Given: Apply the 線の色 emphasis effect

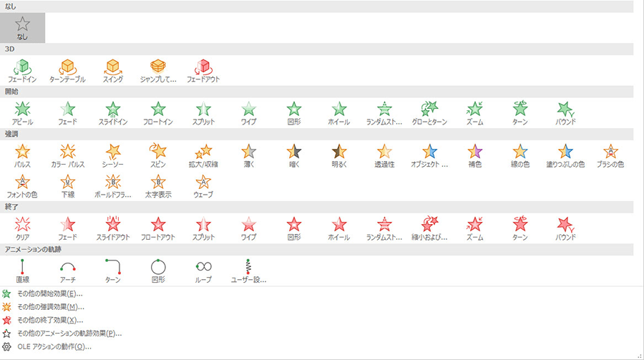Looking at the screenshot, I should pyautogui.click(x=520, y=156).
